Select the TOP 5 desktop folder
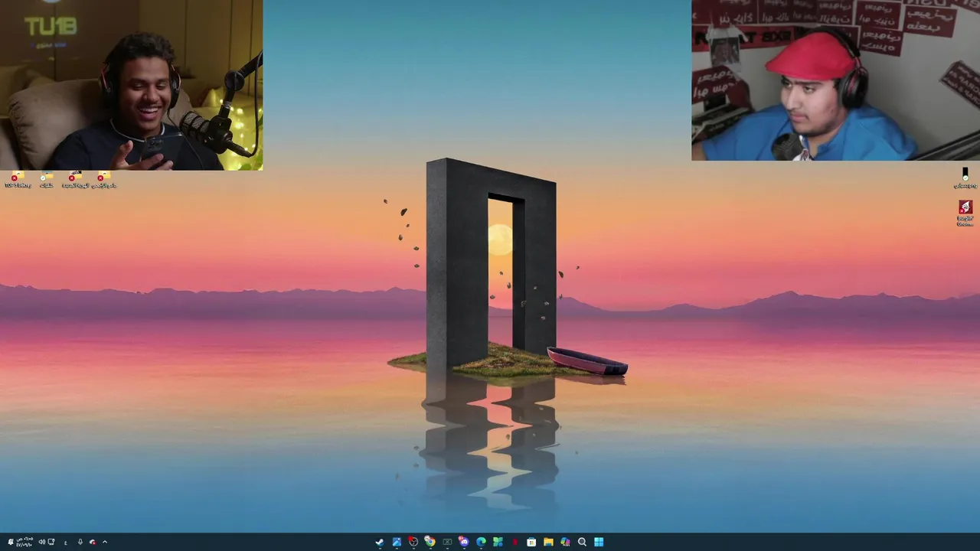Viewport: 980px width, 551px height. pos(18,180)
